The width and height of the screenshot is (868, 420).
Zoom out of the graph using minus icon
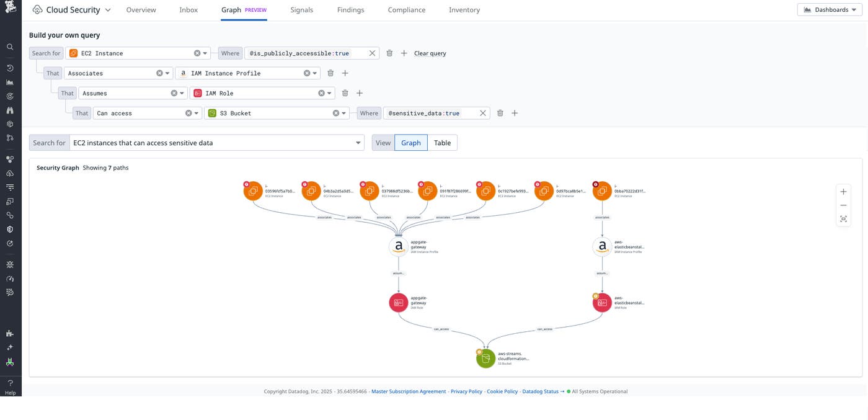click(843, 205)
